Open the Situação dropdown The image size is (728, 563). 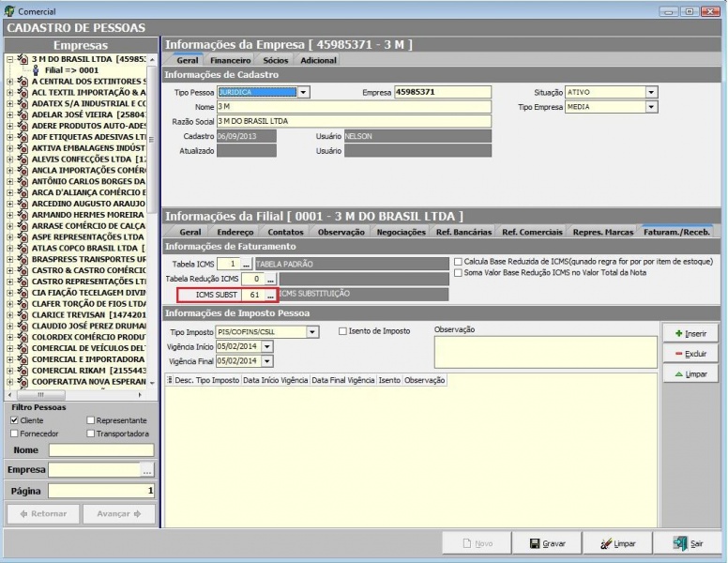(x=651, y=93)
